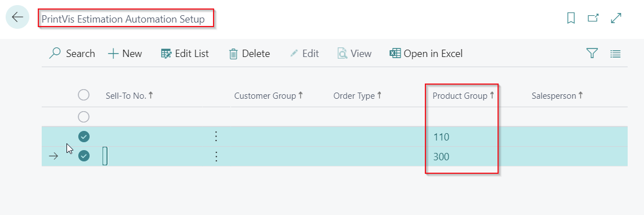Open in Excel
Image resolution: width=644 pixels, height=215 pixels.
tap(427, 54)
